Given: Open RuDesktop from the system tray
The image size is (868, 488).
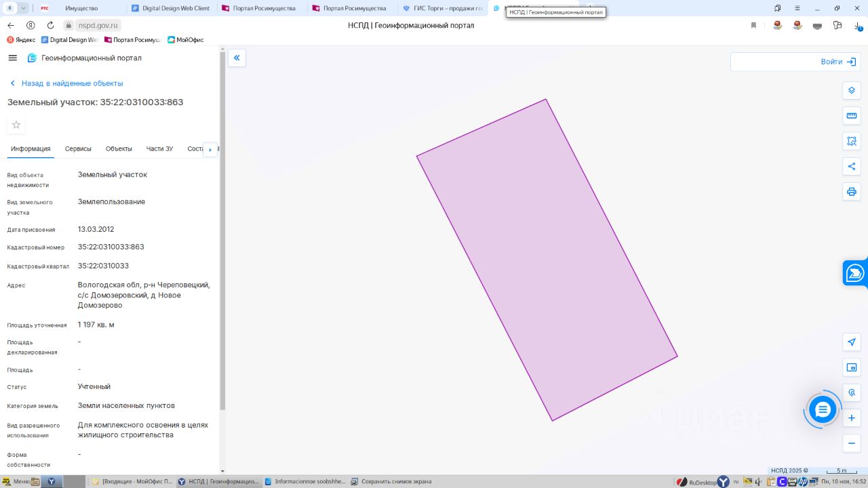Looking at the screenshot, I should pos(696,482).
